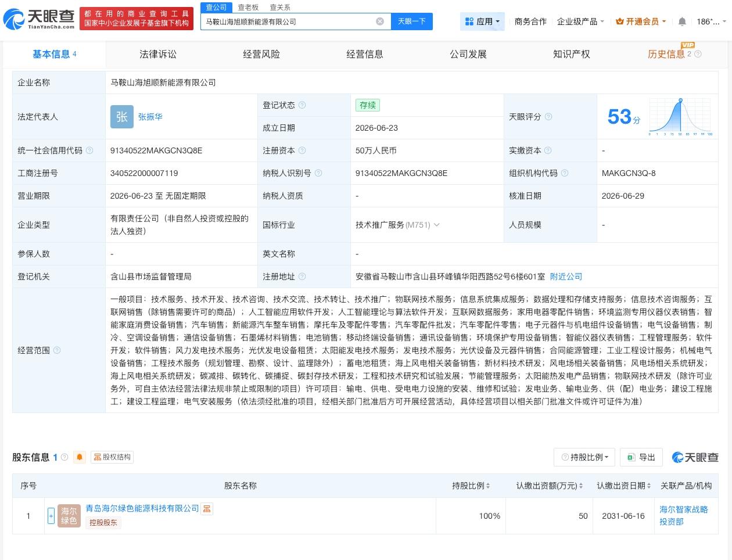
Task: Click help icon next to 注册资本
Action: click(302, 150)
